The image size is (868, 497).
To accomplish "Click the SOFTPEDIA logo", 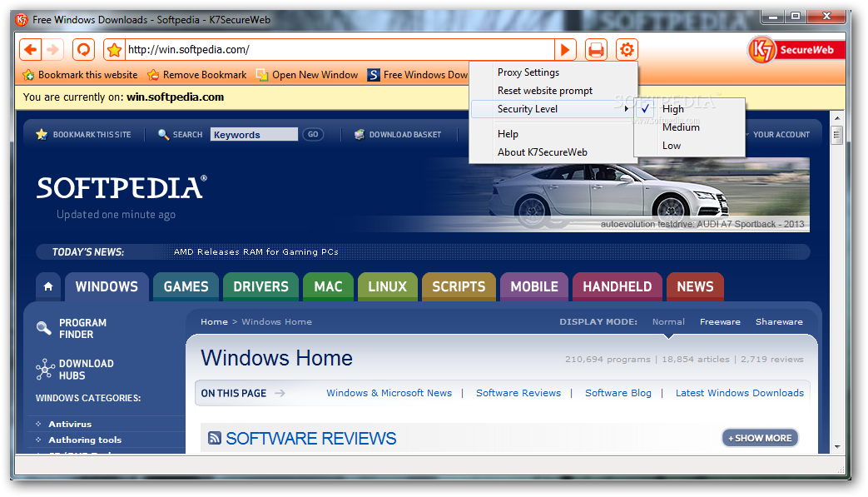I will (x=122, y=188).
